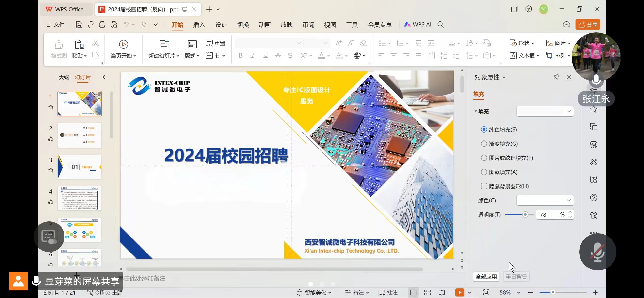This screenshot has width=644, height=298.
Task: Toggle star on slide 3 thumbnail
Action: [51, 170]
